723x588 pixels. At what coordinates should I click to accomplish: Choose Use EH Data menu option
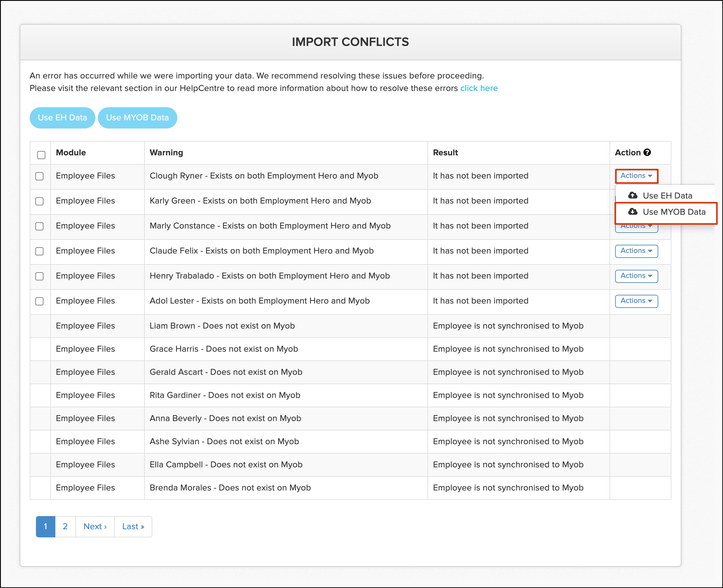667,196
